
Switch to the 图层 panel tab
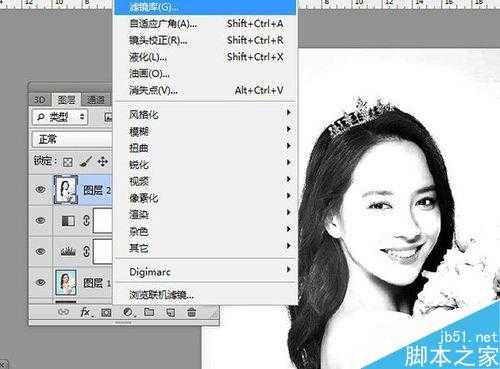66,100
